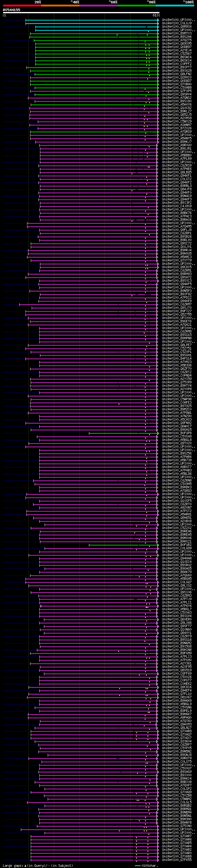Click the cyan ~100% identity legend bar
Image resolution: width=197 pixels, height=868 pixels.
pos(175,6)
